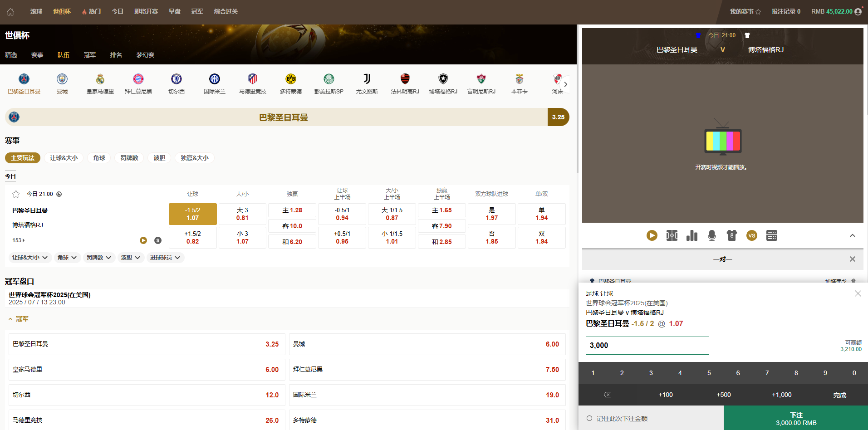
Task: Select Botafogo (博塔福格RJ) team logo
Action: 443,79
